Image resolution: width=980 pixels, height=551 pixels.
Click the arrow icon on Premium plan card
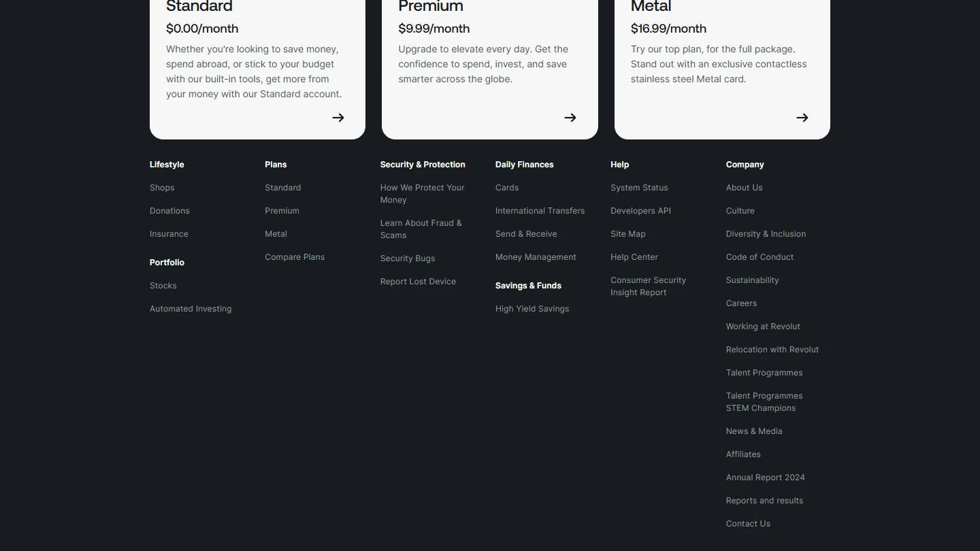point(570,118)
